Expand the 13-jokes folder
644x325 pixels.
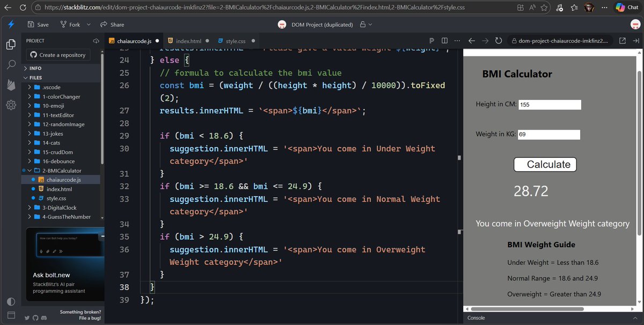(61, 134)
